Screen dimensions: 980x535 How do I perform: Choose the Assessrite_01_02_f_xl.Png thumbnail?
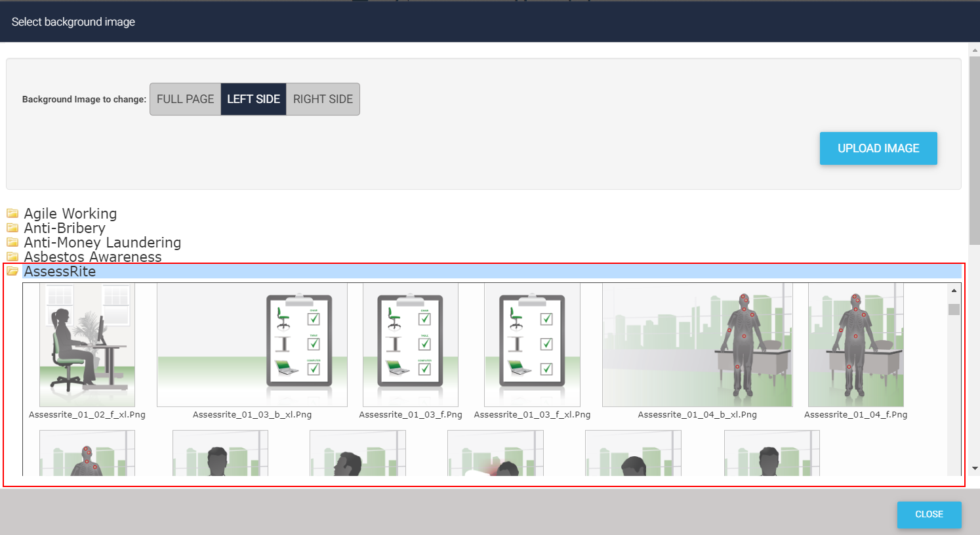point(87,345)
